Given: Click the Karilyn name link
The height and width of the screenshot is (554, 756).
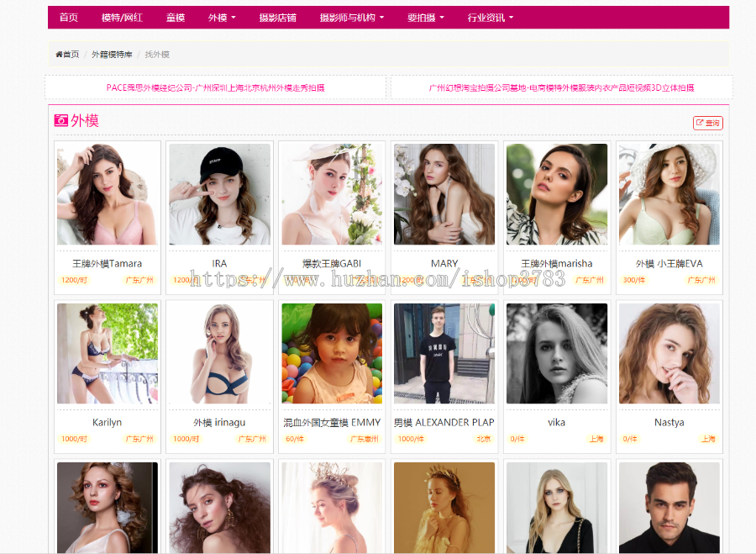Looking at the screenshot, I should [x=107, y=422].
